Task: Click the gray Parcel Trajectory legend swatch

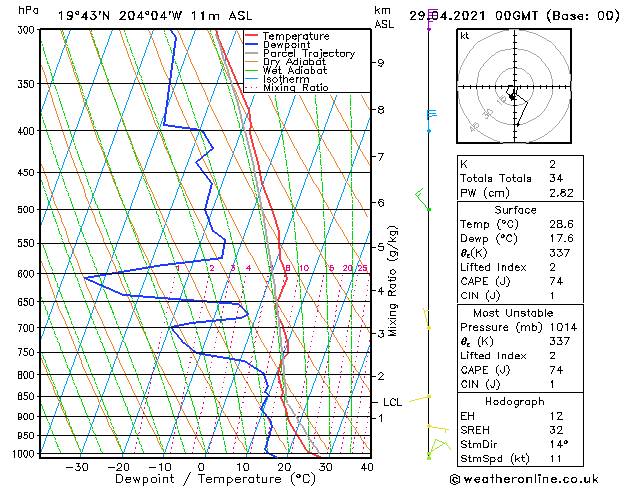Action: [x=252, y=53]
